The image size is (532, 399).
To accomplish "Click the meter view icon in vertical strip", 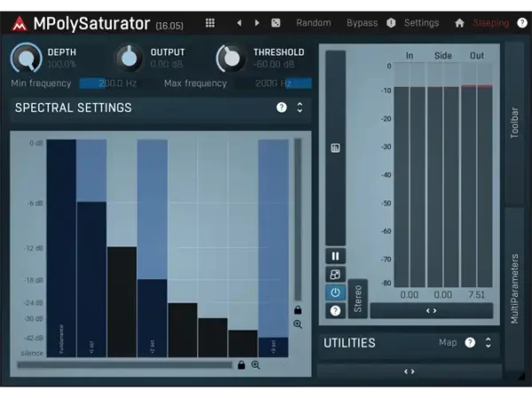I will pos(335,148).
